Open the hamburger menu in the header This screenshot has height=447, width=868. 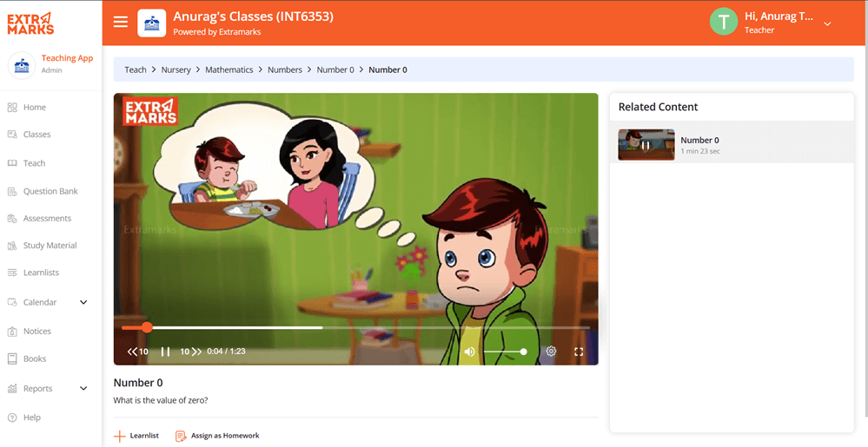point(120,22)
